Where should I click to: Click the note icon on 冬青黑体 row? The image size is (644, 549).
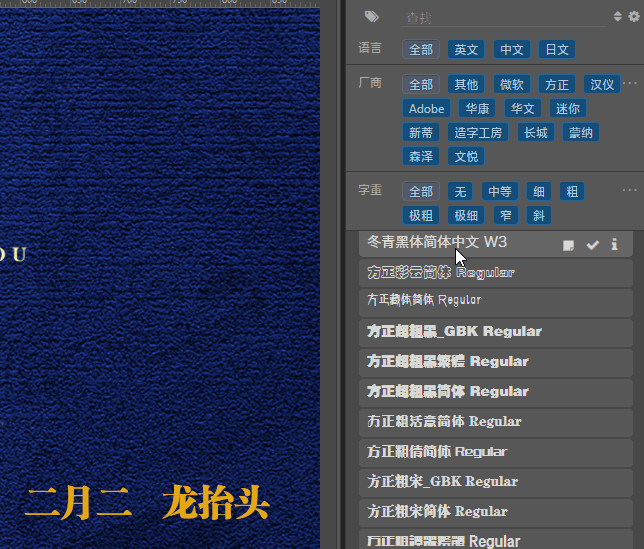(568, 245)
